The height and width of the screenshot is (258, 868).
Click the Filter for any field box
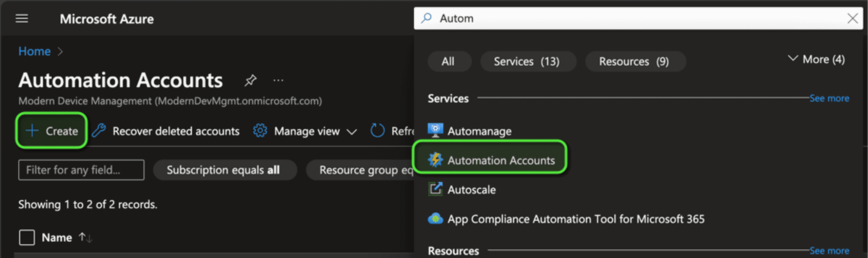[x=81, y=170]
